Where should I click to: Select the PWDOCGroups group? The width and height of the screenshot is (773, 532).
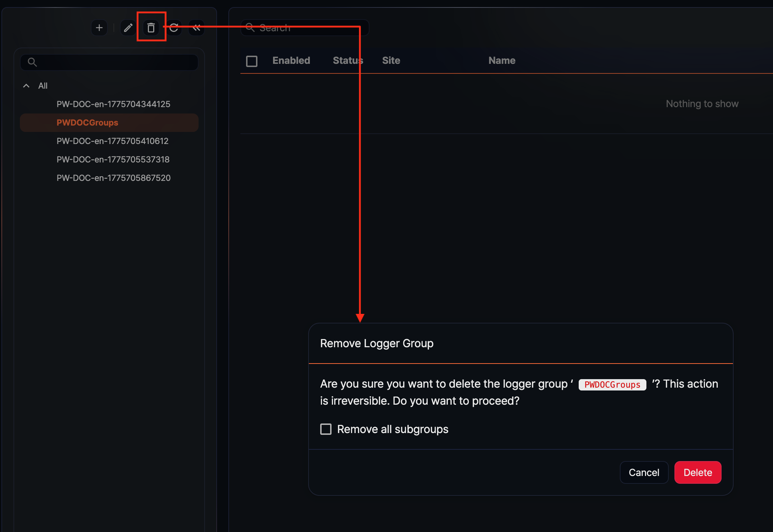click(87, 122)
